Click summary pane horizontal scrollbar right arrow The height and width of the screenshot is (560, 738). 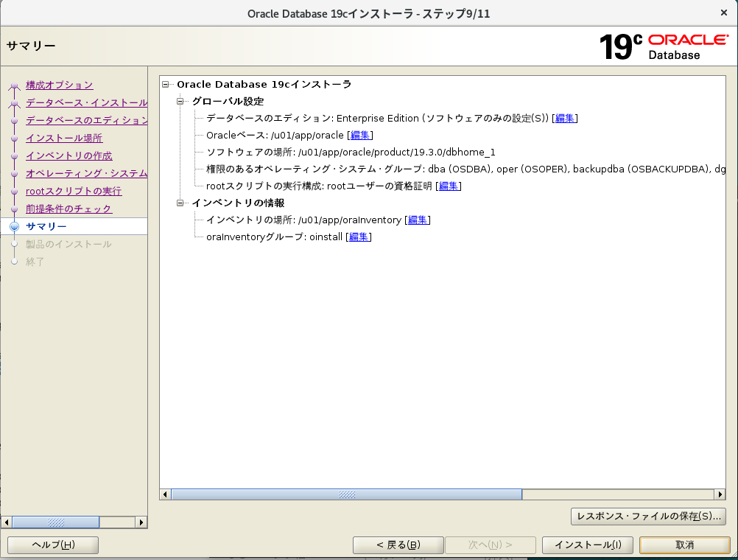pyautogui.click(x=720, y=494)
